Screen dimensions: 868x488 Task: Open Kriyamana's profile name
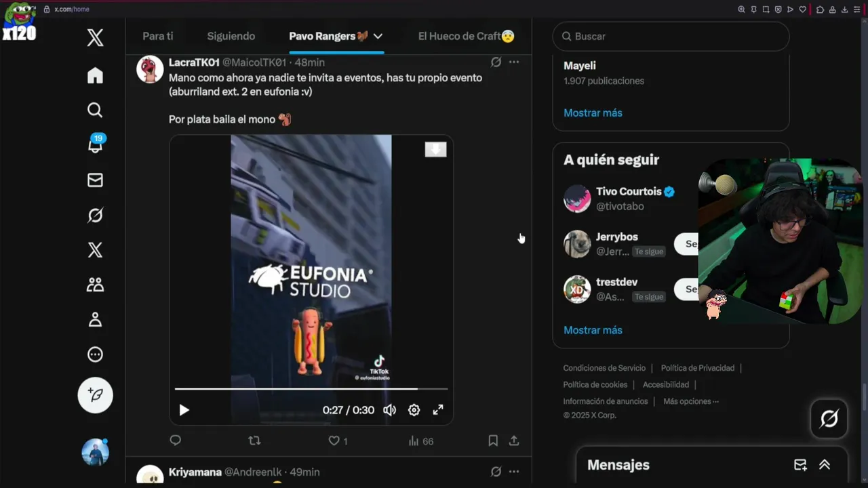[x=195, y=472]
